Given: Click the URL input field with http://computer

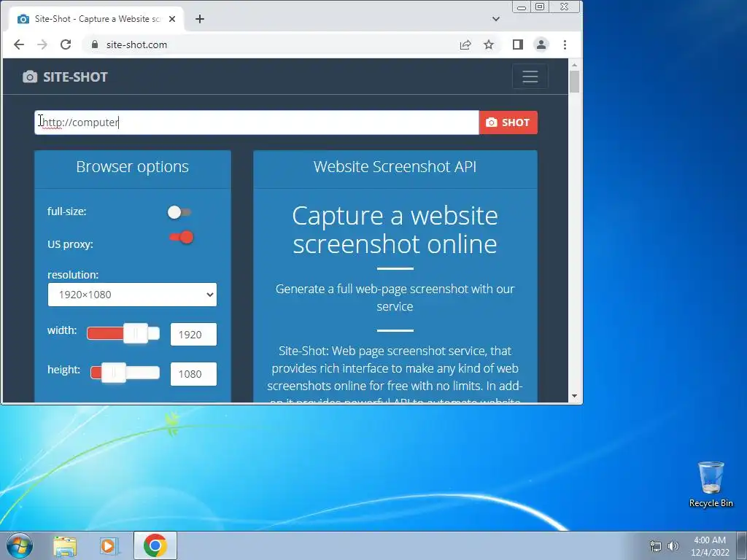Looking at the screenshot, I should 257,122.
